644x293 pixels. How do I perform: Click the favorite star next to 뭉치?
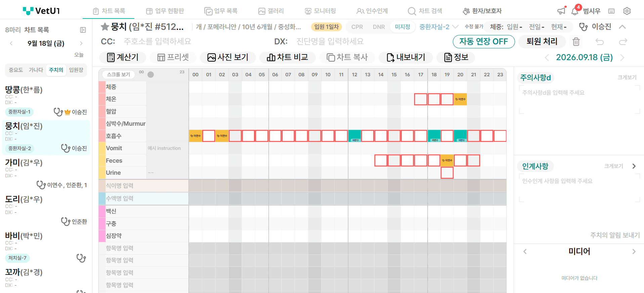(x=105, y=27)
